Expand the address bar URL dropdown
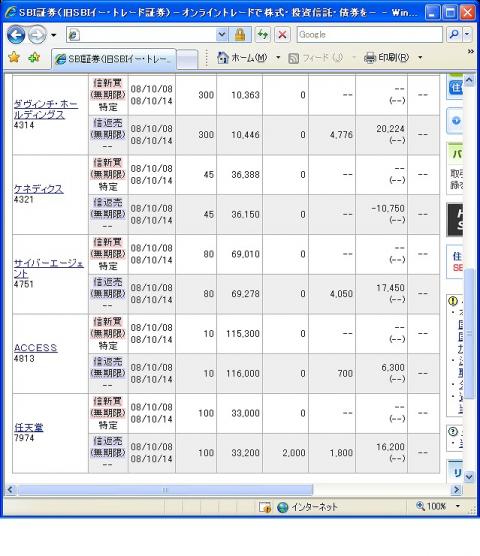Screen dimensions: 480x556 222,35
